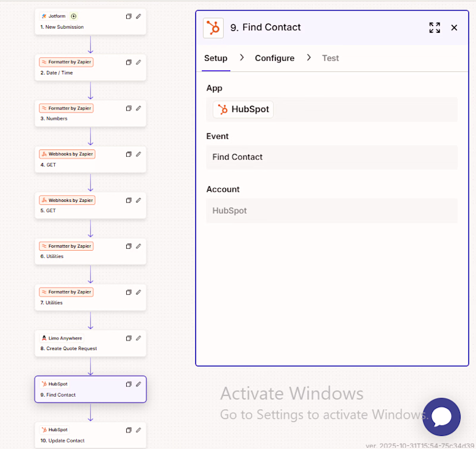The image size is (476, 449).
Task: Select step 1 Jotform New Submission card
Action: [90, 21]
